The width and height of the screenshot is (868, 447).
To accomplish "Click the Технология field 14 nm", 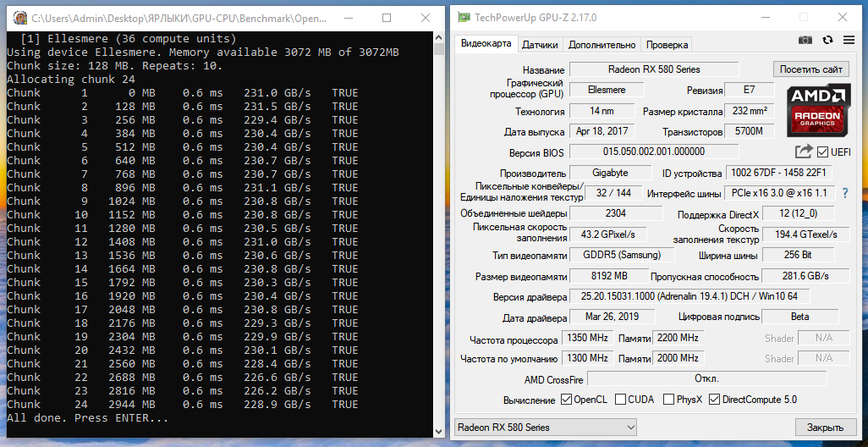I will pos(602,111).
